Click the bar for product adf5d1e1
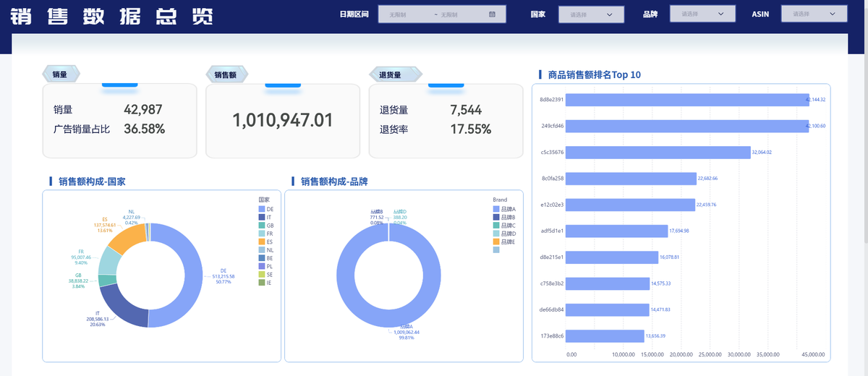Image resolution: width=868 pixels, height=376 pixels. point(616,231)
